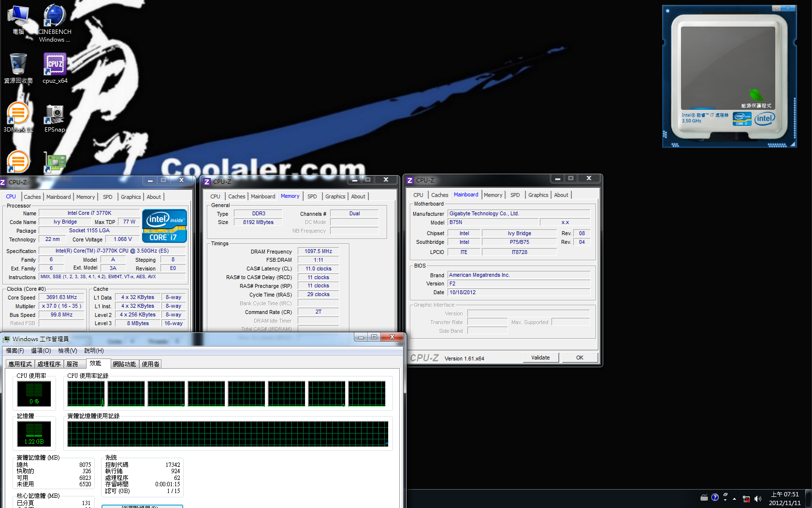Switch to 服務 tab in Task Manager
This screenshot has width=812, height=508.
72,364
